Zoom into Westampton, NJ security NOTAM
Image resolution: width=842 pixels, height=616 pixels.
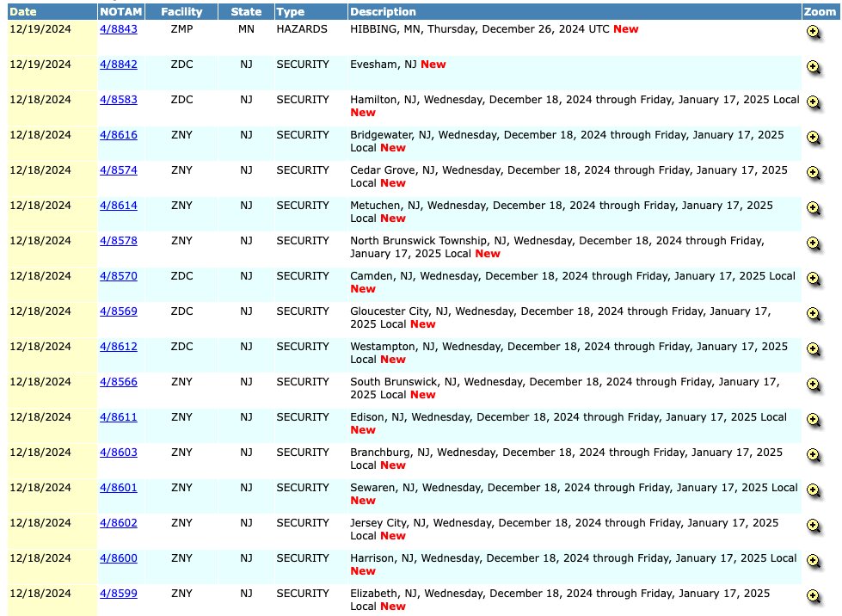tap(813, 349)
